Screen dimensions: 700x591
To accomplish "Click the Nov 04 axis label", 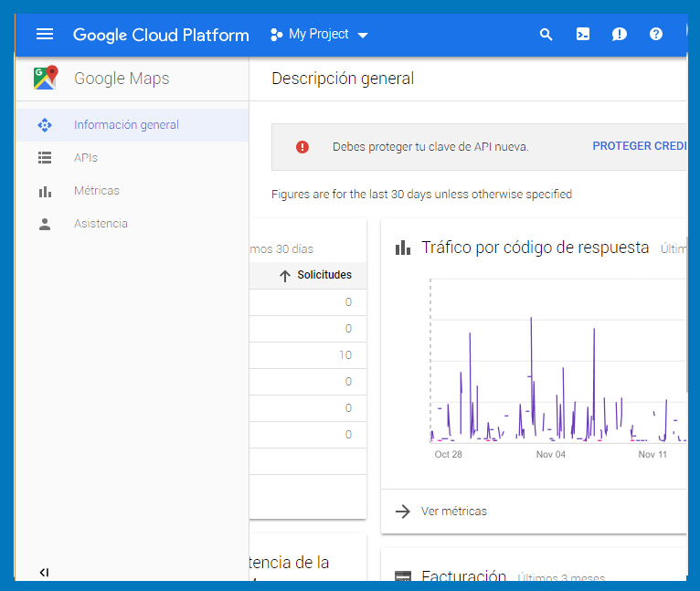I will (550, 454).
